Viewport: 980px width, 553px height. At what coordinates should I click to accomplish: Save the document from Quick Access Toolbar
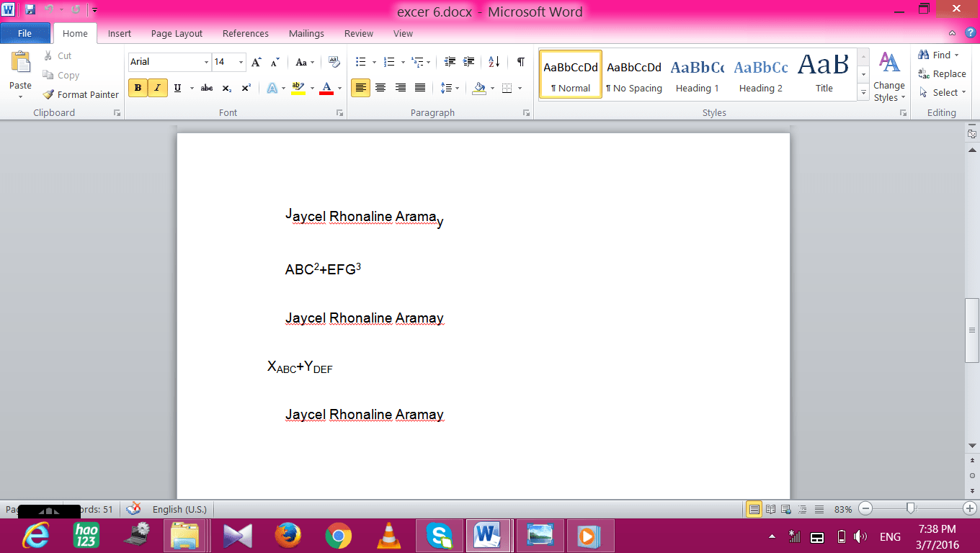[x=30, y=10]
